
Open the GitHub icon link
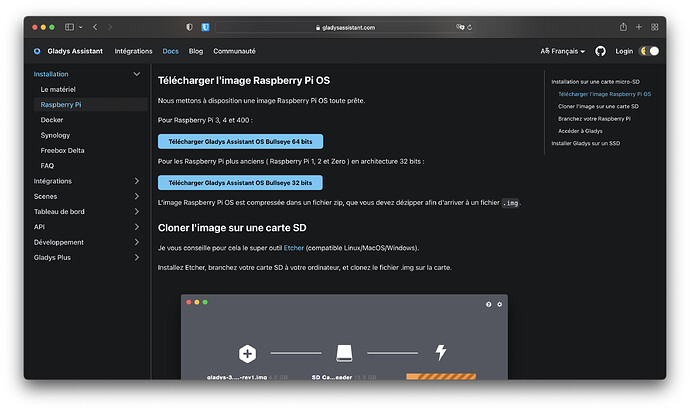pos(600,51)
